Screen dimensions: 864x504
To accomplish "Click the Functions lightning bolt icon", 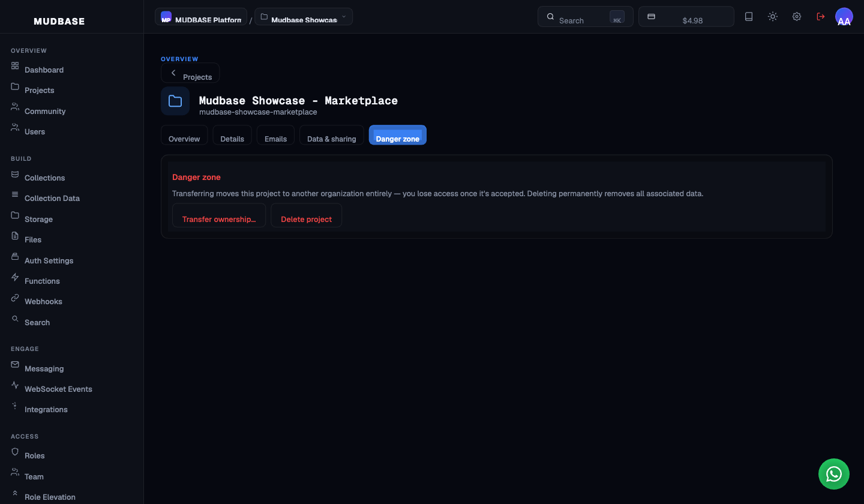I will (15, 277).
